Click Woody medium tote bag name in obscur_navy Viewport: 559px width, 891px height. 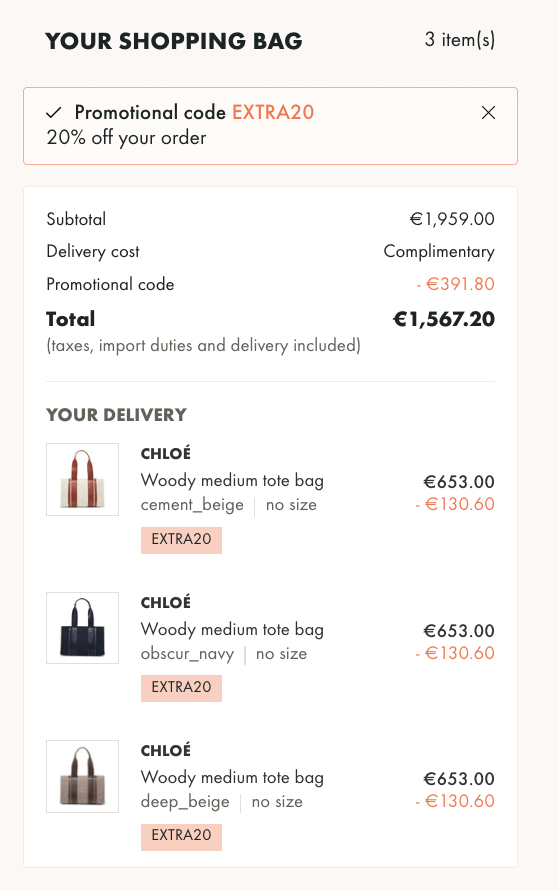[232, 630]
